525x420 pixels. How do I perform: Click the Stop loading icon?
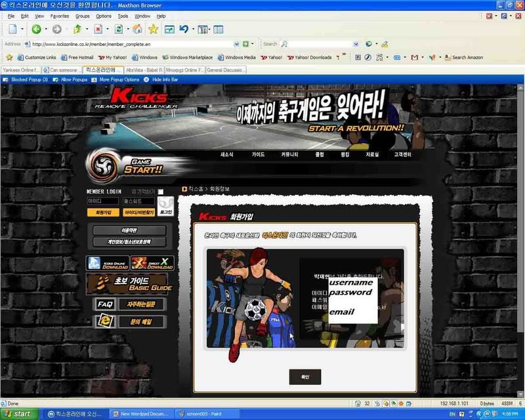coord(98,29)
